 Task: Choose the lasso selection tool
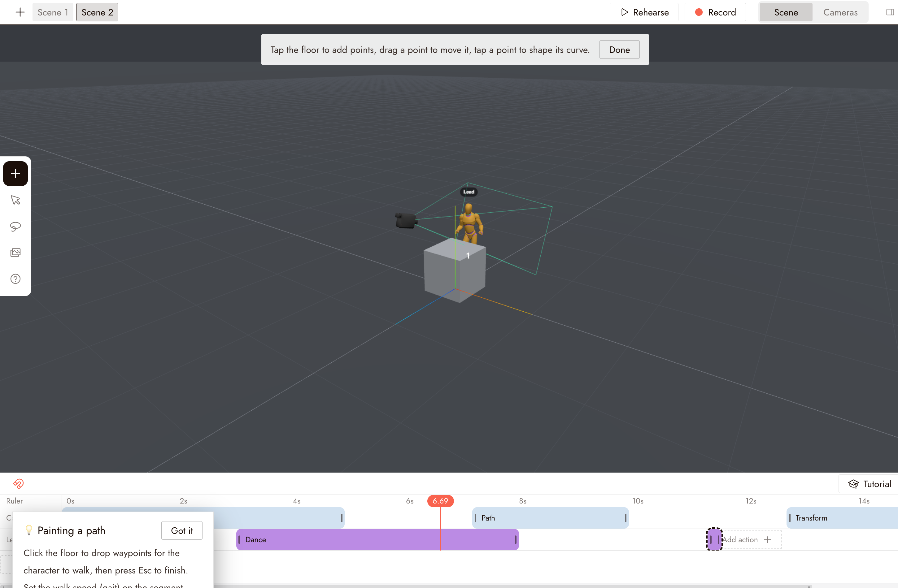[x=15, y=226]
